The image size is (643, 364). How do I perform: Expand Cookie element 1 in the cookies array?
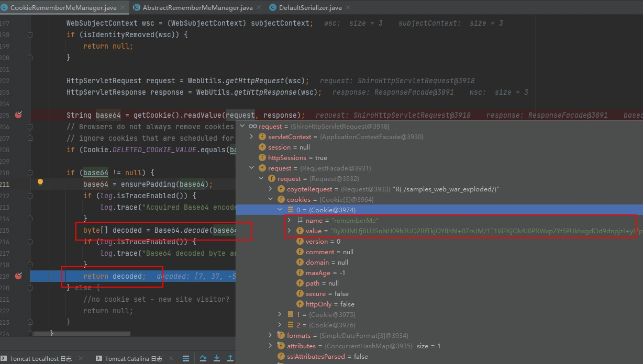point(280,314)
